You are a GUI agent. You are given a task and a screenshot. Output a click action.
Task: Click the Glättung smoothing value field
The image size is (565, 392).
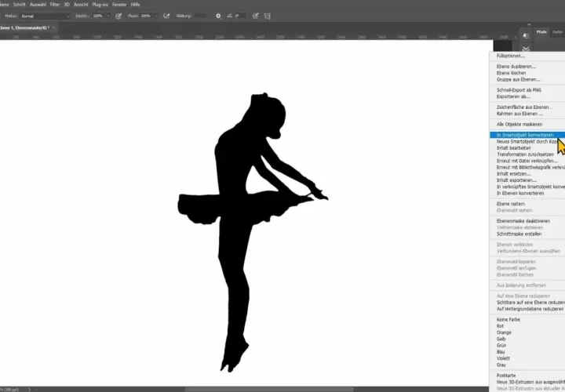click(x=202, y=16)
